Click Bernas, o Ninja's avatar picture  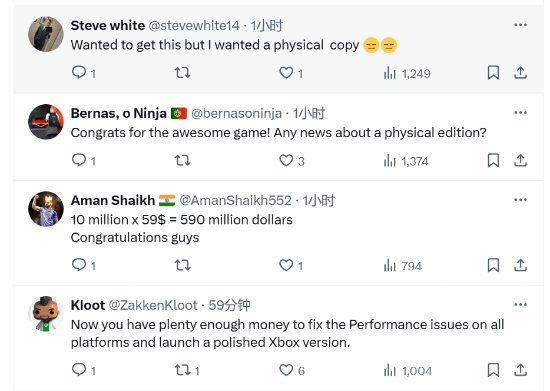[46, 122]
